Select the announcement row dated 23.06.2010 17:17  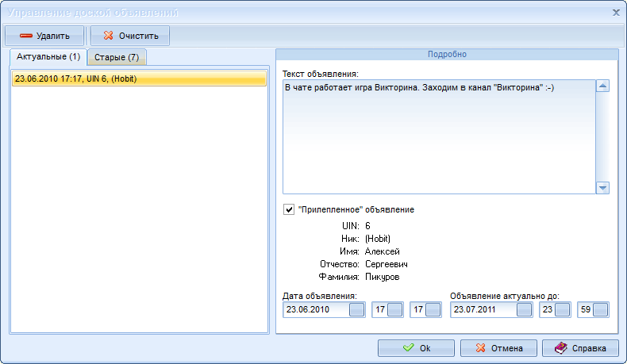tap(139, 79)
